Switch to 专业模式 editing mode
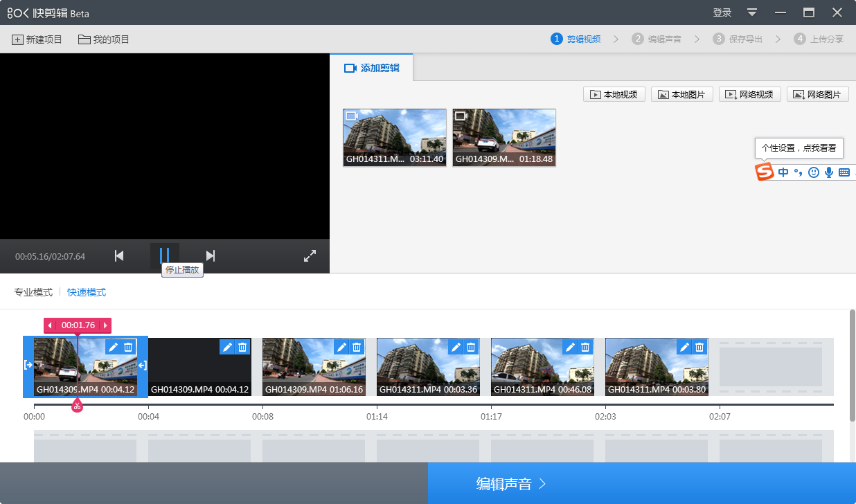The image size is (856, 504). click(33, 292)
